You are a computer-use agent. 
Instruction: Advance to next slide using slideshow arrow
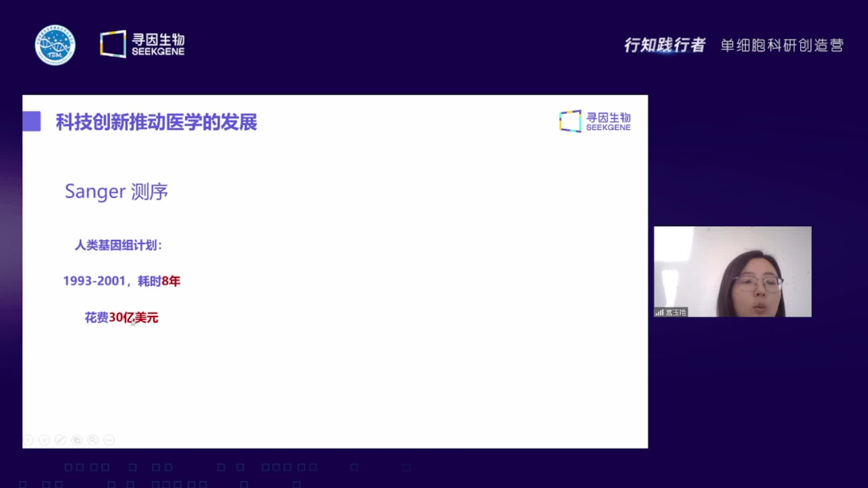[44, 440]
